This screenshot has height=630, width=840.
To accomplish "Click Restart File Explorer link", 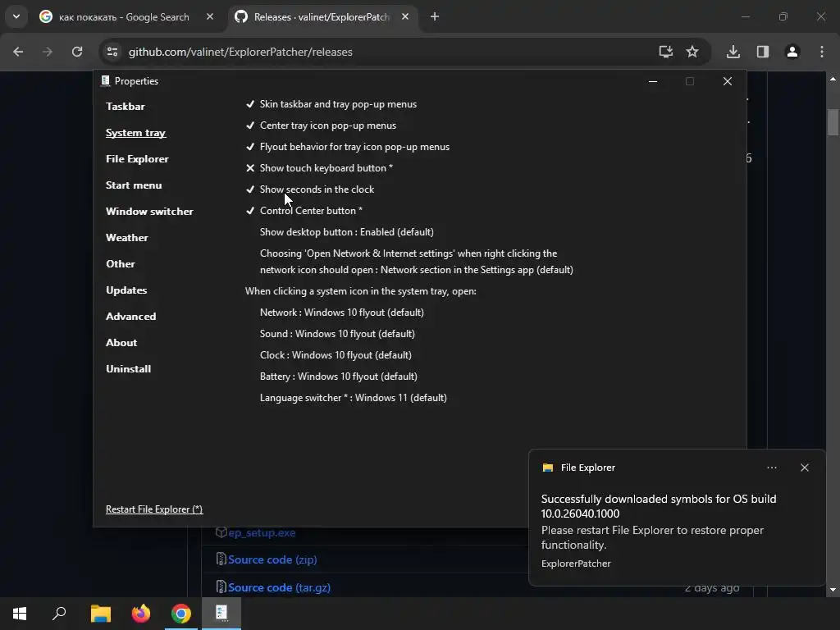I will (x=154, y=509).
